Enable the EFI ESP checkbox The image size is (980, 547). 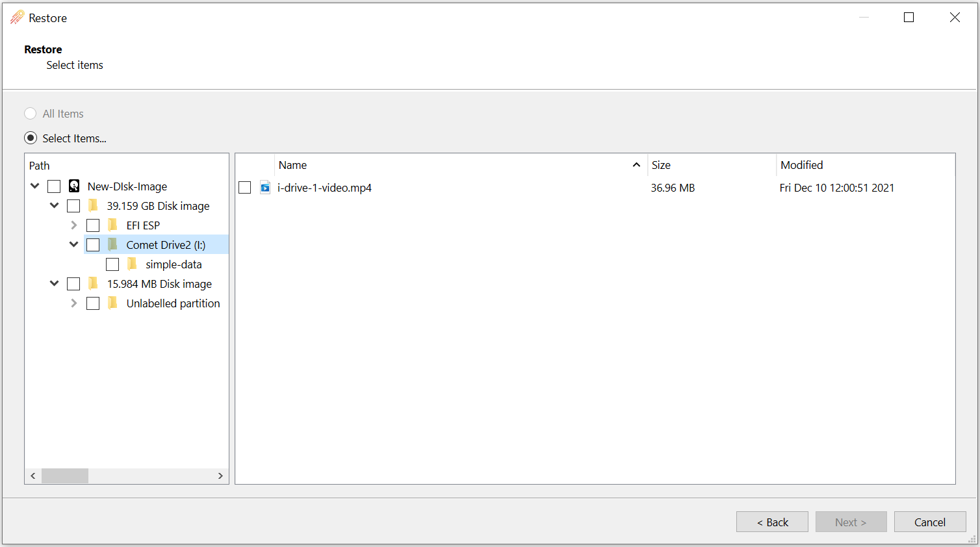(93, 225)
